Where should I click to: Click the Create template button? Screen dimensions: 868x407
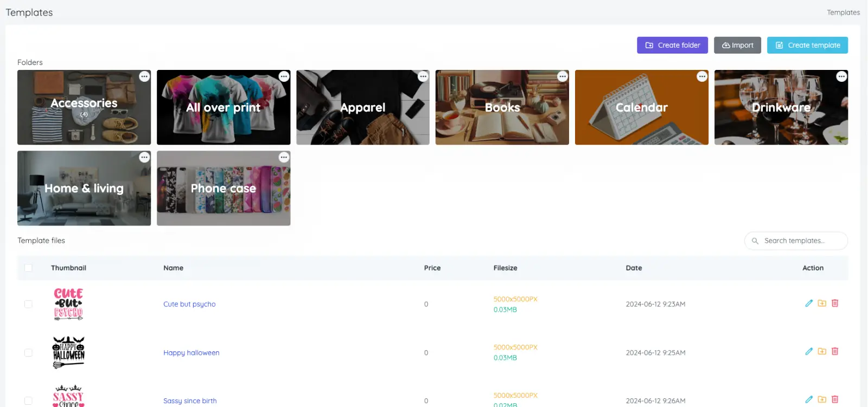[x=807, y=45]
